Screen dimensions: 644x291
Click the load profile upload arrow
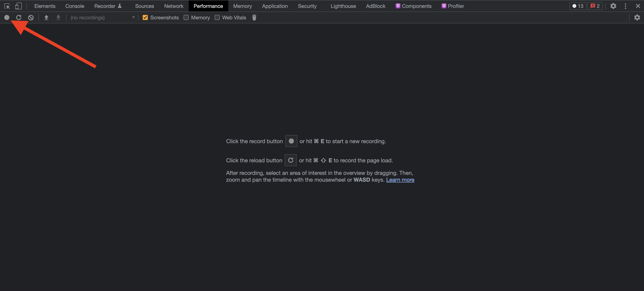(46, 17)
